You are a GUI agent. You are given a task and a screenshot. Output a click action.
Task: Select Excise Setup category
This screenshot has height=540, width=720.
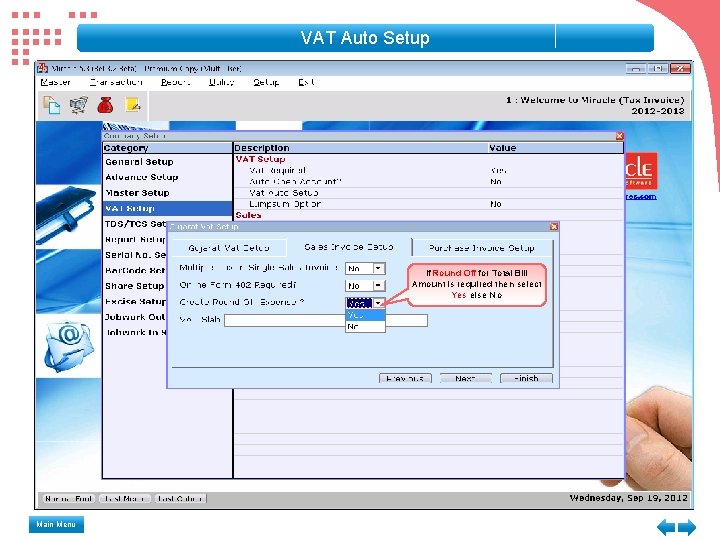tap(135, 301)
